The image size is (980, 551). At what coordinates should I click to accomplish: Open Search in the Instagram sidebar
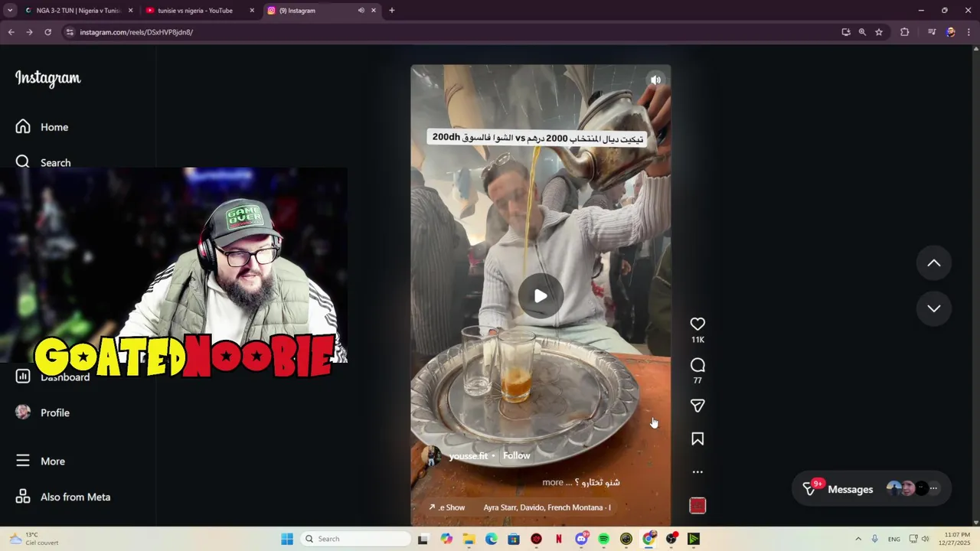click(x=44, y=162)
